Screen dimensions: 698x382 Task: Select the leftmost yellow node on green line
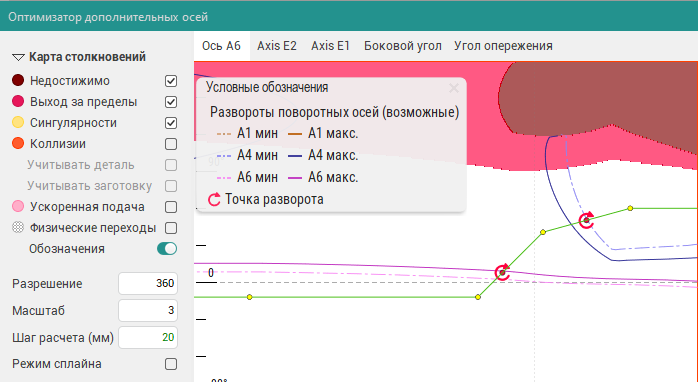pos(250,297)
